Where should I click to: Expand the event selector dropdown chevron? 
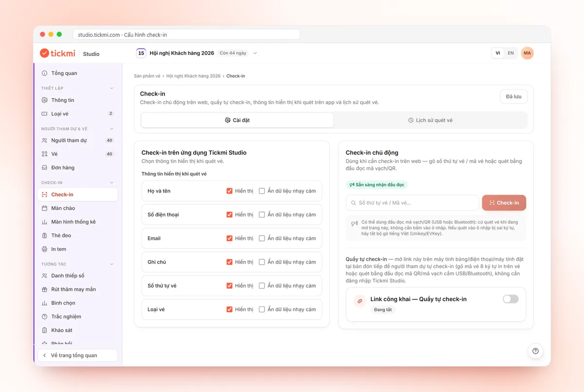[x=255, y=53]
